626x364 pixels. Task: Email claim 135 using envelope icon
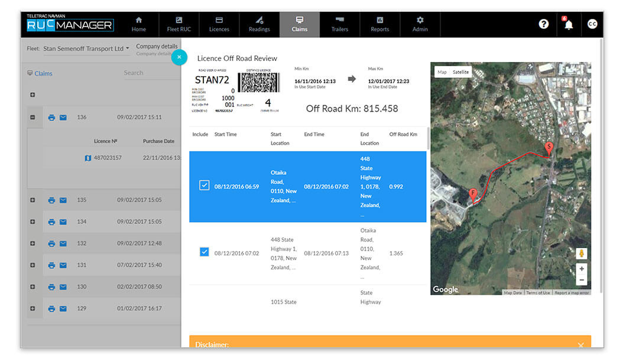coord(63,200)
